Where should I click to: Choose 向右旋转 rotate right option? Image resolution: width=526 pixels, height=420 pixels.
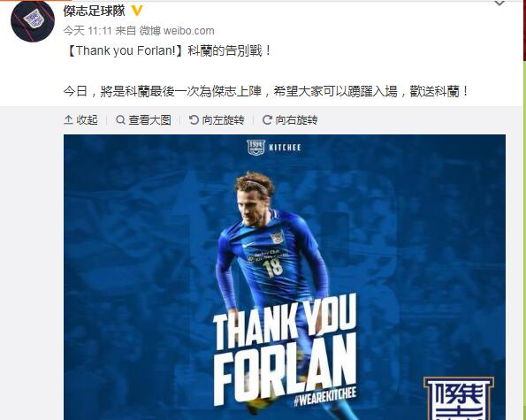coord(296,119)
